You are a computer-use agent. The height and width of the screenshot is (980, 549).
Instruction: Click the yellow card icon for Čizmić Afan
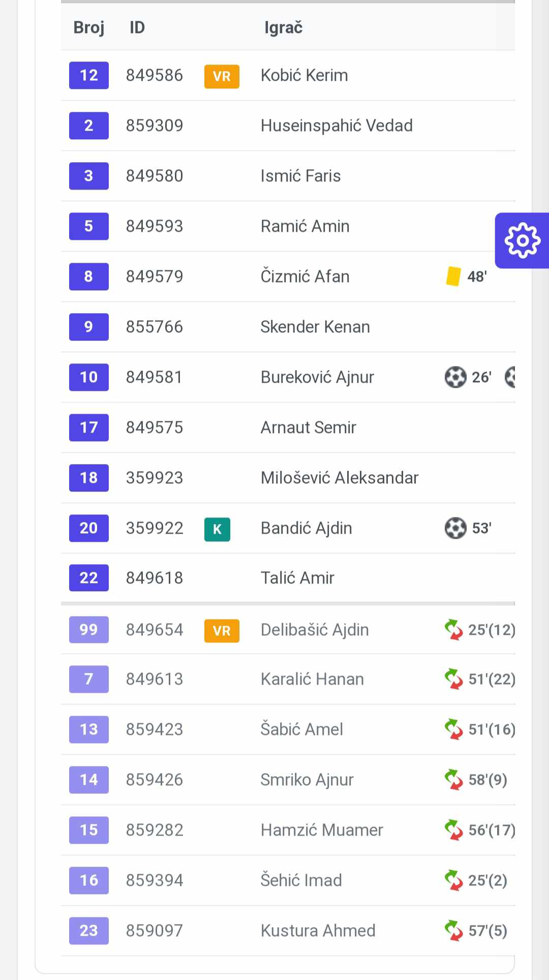[453, 277]
